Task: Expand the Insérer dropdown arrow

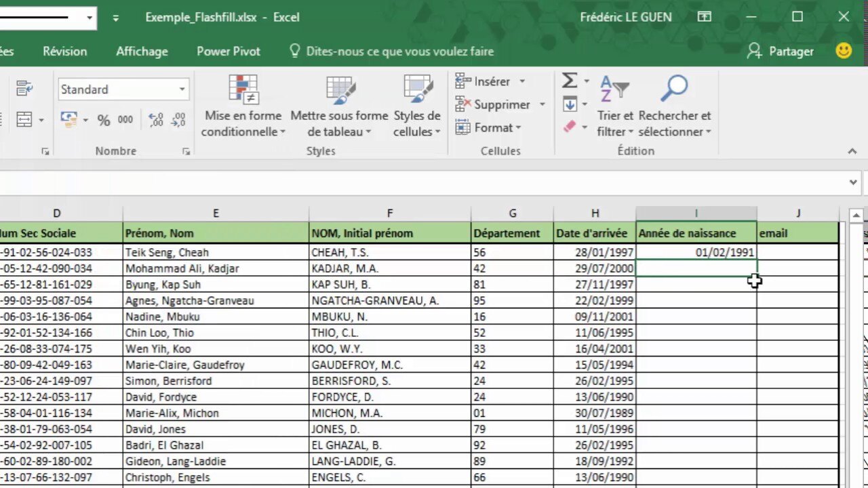Action: 522,81
